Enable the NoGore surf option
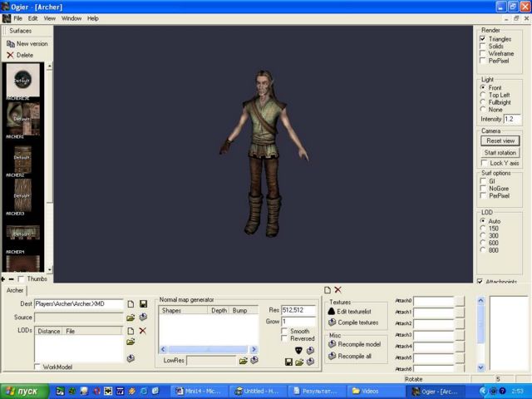Image resolution: width=532 pixels, height=399 pixels. tap(483, 189)
